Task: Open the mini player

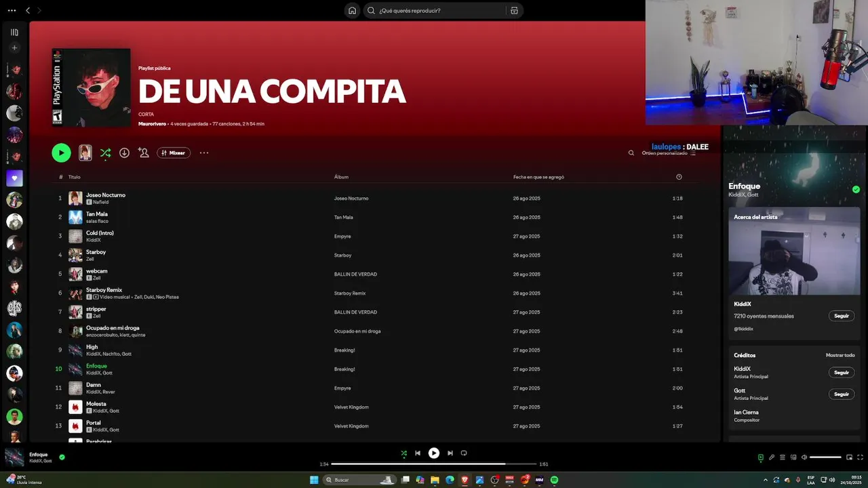Action: [849, 457]
